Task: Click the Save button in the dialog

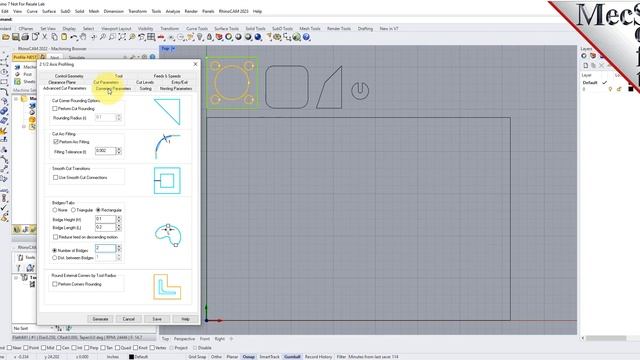Action: pos(157,319)
